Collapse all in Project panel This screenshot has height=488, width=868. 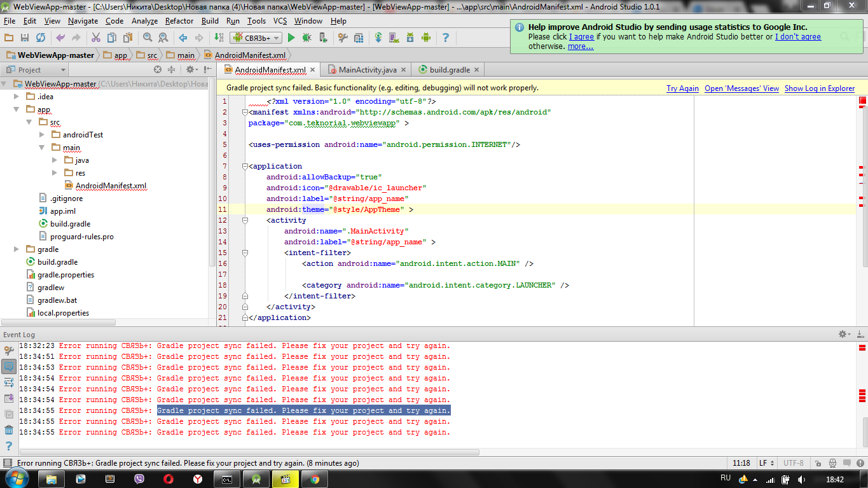click(171, 70)
